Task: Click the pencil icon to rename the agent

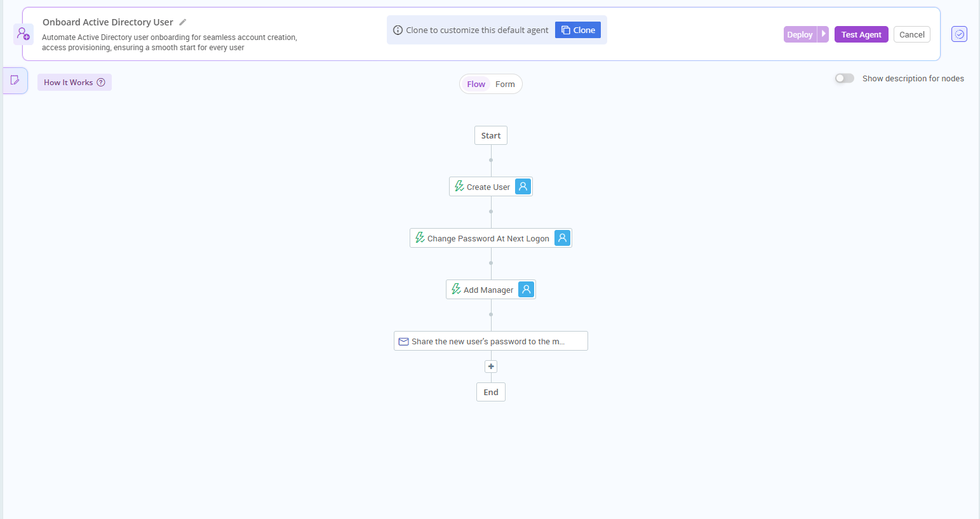Action: tap(183, 22)
